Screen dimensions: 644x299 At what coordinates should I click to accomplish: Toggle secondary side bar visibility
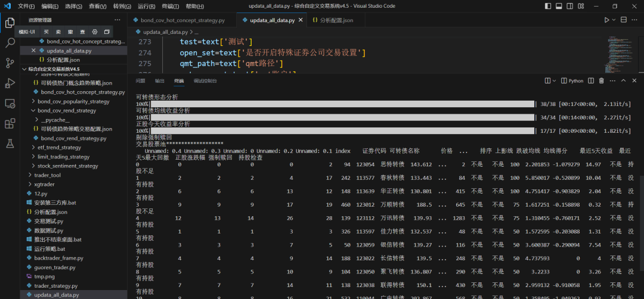pyautogui.click(x=569, y=6)
